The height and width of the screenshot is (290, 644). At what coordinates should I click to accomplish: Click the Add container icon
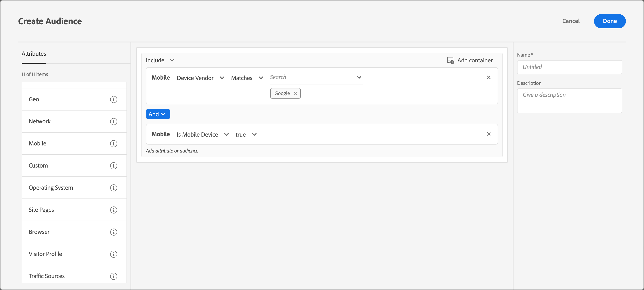click(450, 60)
